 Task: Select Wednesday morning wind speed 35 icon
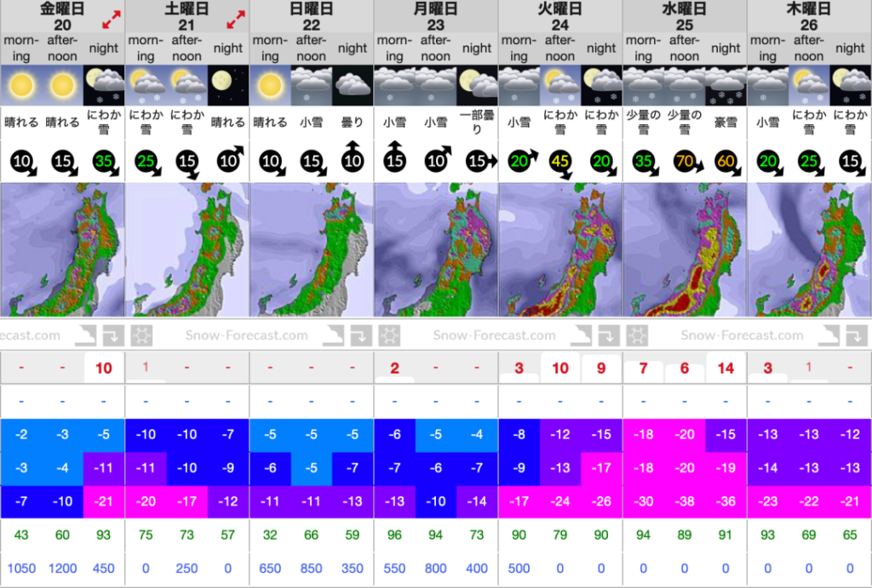tap(645, 163)
